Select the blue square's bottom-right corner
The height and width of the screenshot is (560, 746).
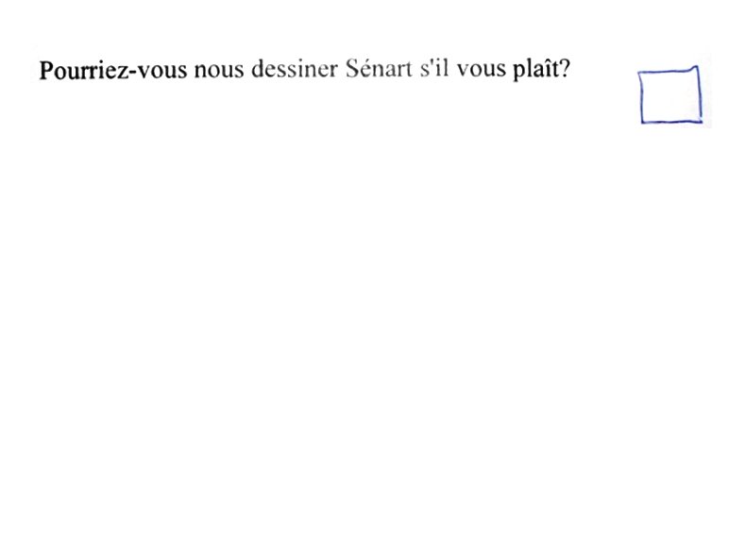coord(701,121)
